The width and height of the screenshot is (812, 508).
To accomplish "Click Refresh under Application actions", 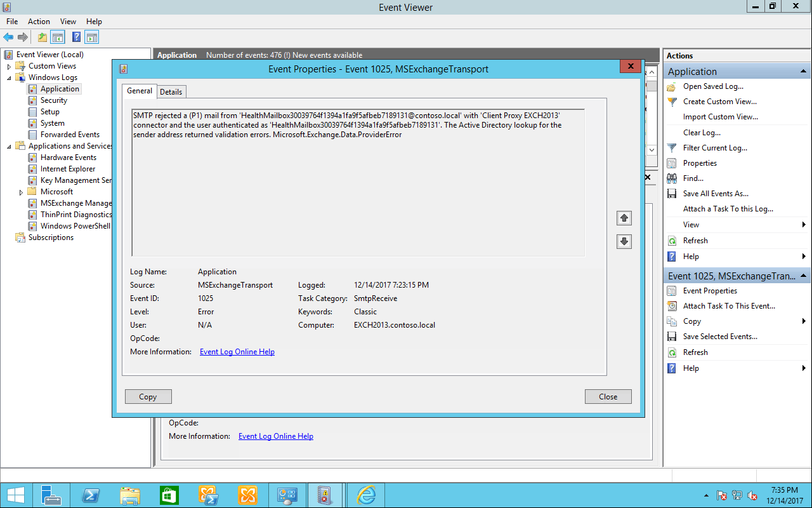I will click(x=695, y=241).
